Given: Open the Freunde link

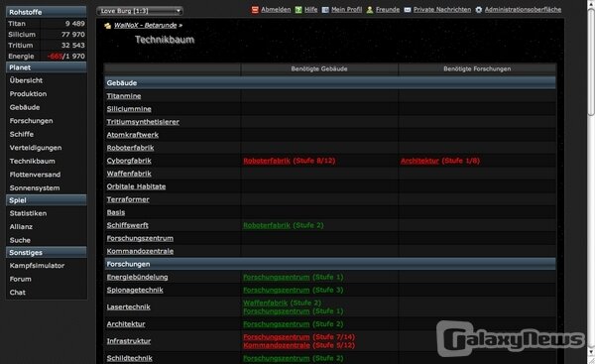Looking at the screenshot, I should [x=388, y=10].
